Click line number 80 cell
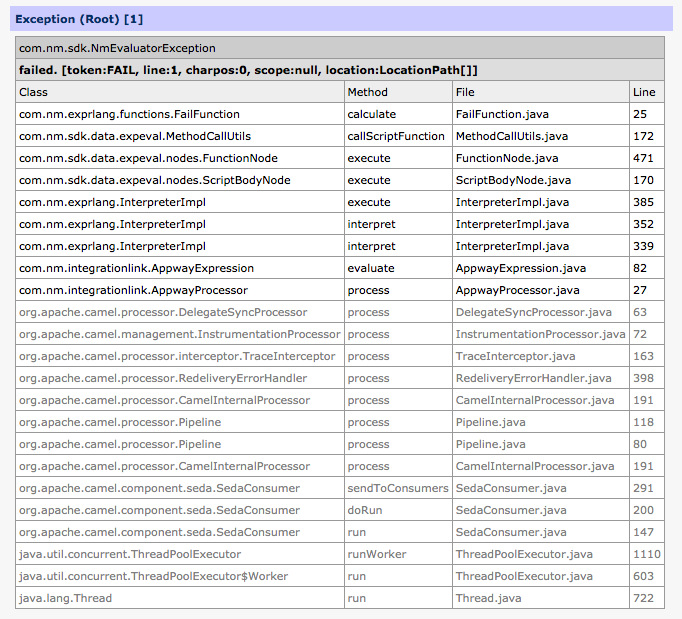Screen dimensions: 682x619 click(647, 444)
